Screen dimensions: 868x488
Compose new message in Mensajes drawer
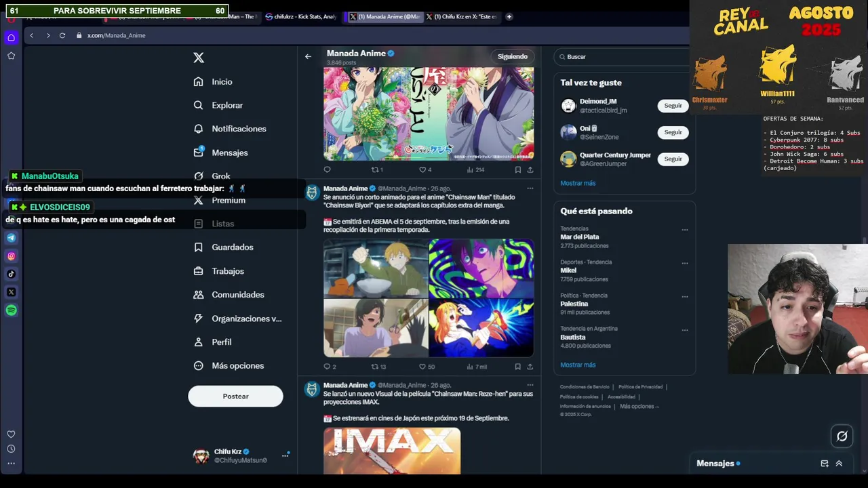click(x=825, y=464)
